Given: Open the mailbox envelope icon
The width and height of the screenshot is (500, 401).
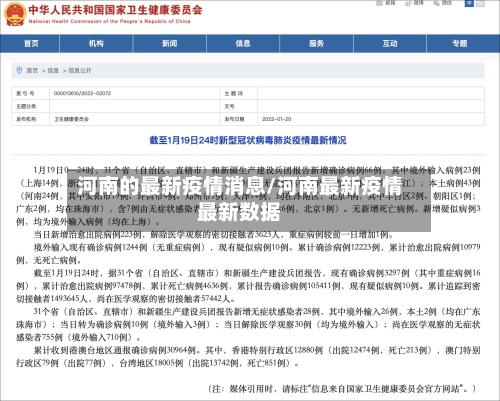Looking at the screenshot, I should pos(380,3).
